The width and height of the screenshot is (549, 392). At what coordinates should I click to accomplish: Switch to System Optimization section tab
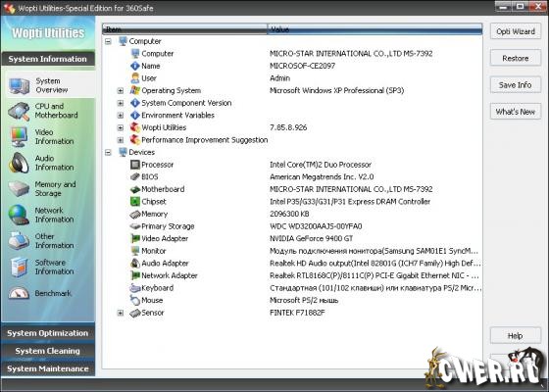coord(48,333)
